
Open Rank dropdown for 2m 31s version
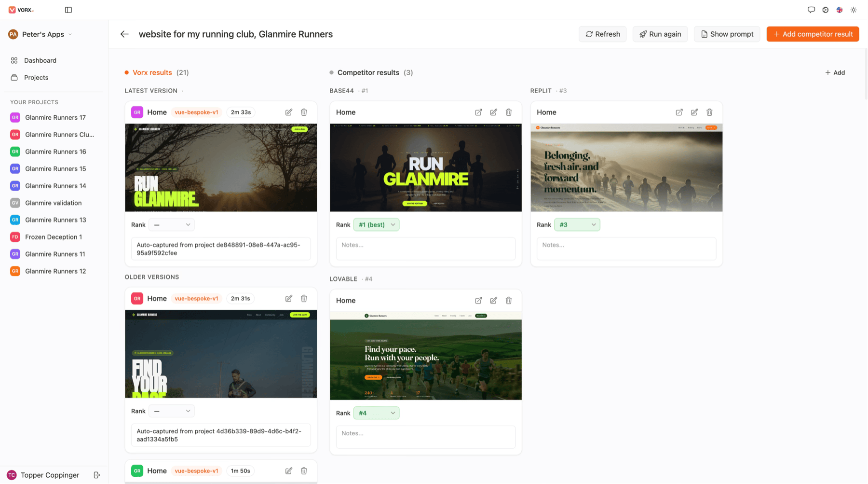click(171, 411)
